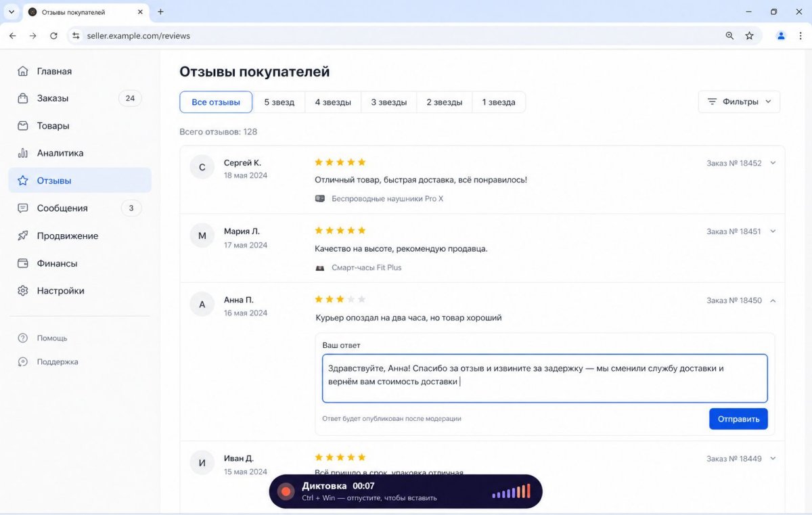Click the audio level bars in Диктовка bar
812x515 pixels.
(x=512, y=491)
